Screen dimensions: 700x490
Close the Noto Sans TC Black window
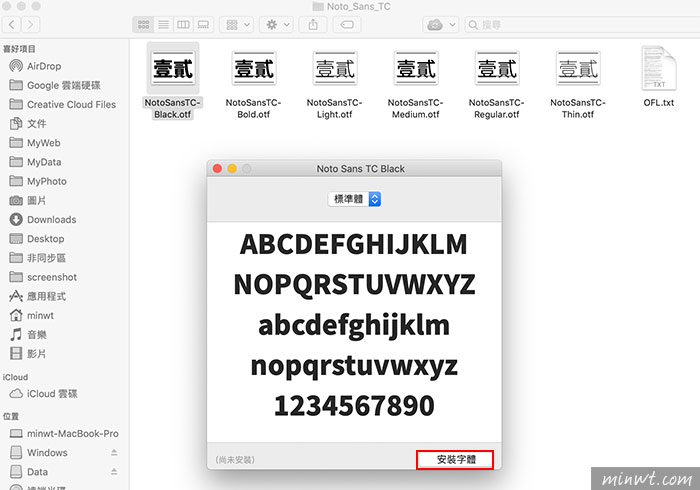click(217, 169)
